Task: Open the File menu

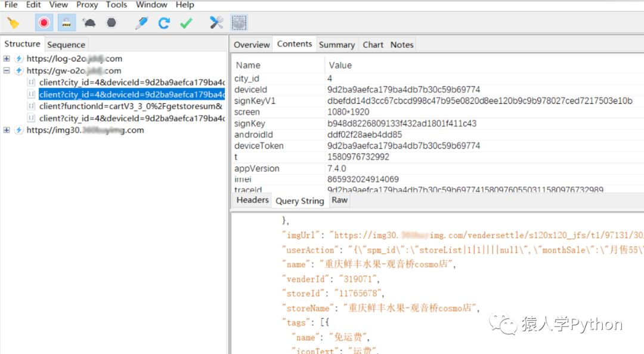Action: coord(11,5)
